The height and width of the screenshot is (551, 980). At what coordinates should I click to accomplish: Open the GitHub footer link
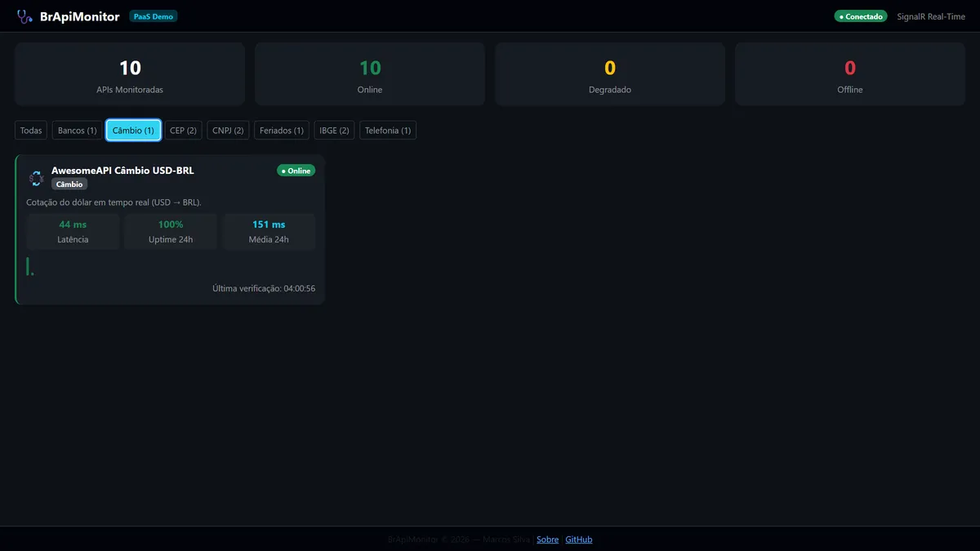579,540
